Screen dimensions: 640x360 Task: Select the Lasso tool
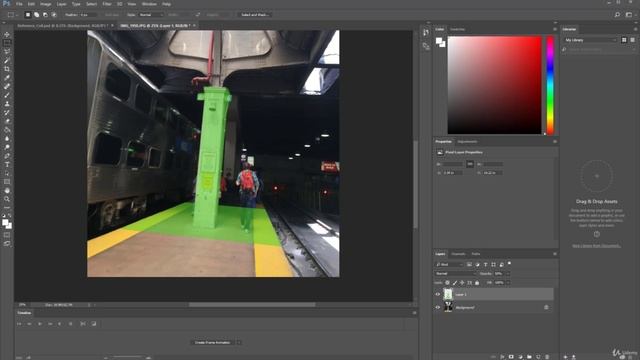click(7, 52)
